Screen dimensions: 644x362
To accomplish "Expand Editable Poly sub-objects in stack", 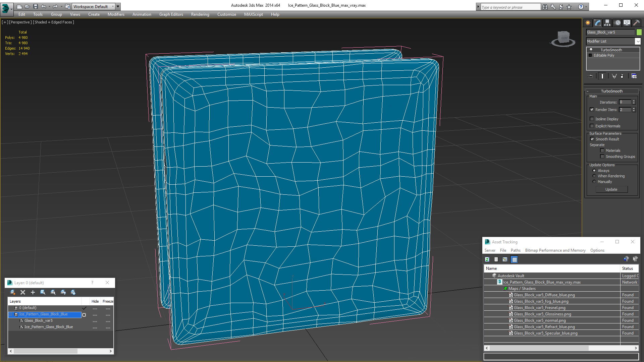I will coord(590,55).
